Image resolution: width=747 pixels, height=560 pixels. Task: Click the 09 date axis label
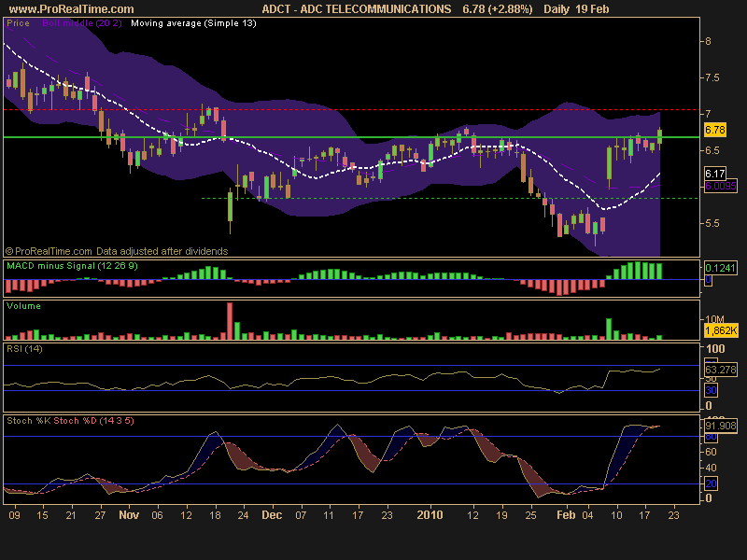tap(14, 515)
